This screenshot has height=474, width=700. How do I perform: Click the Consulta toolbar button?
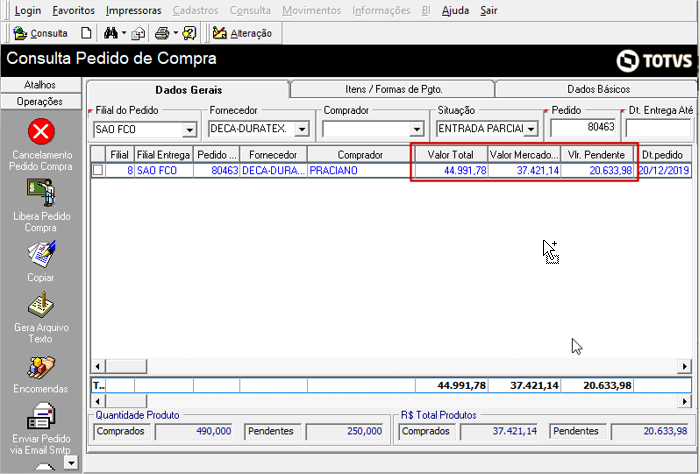click(x=40, y=33)
